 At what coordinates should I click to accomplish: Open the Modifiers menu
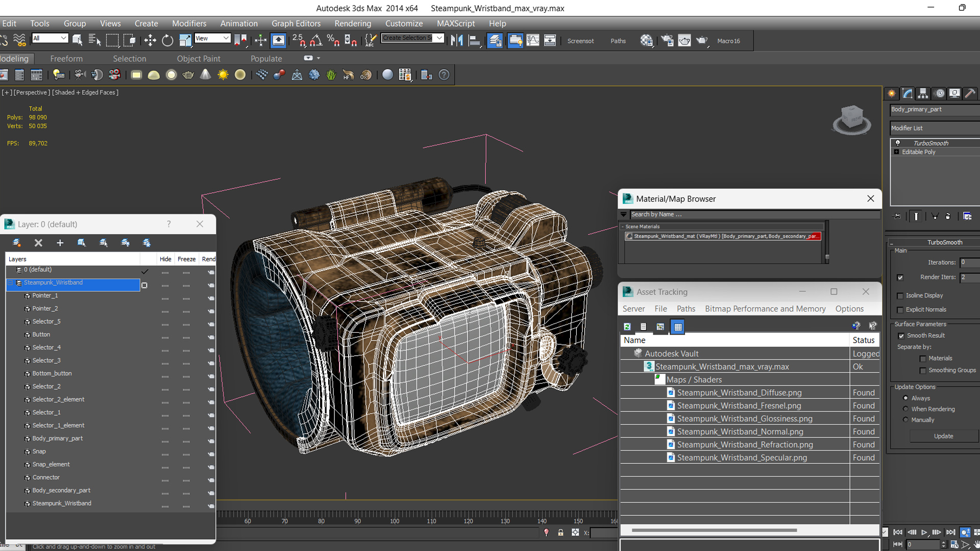pyautogui.click(x=189, y=23)
